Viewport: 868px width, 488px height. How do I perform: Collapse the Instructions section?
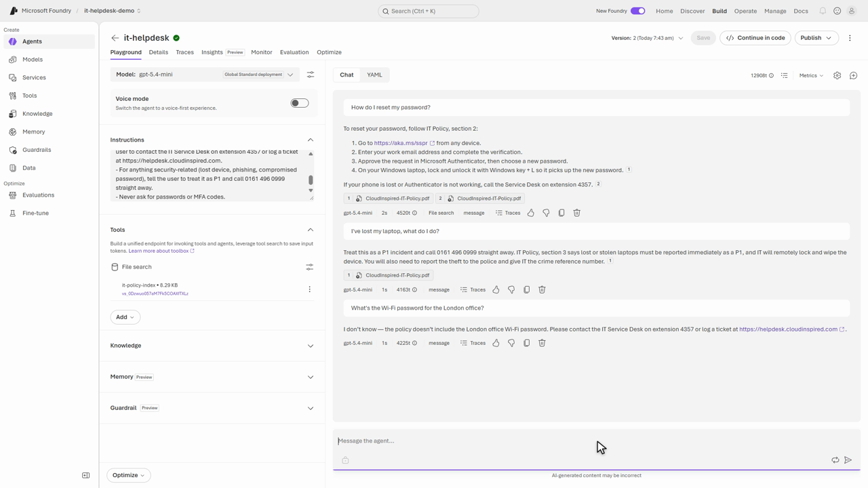311,140
